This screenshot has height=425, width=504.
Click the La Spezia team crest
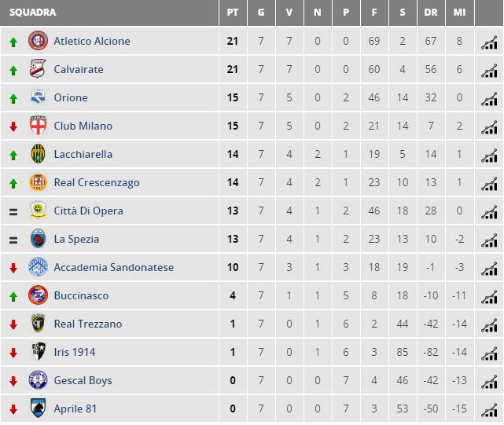(x=38, y=238)
